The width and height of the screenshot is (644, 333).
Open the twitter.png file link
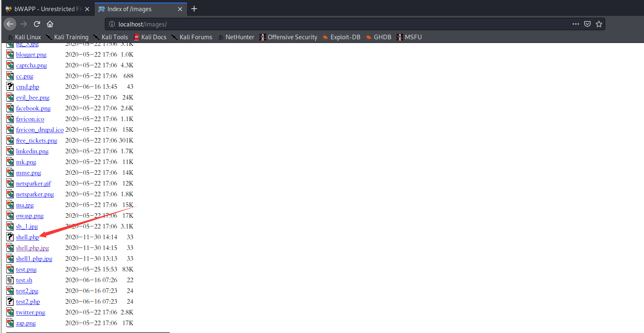(31, 312)
